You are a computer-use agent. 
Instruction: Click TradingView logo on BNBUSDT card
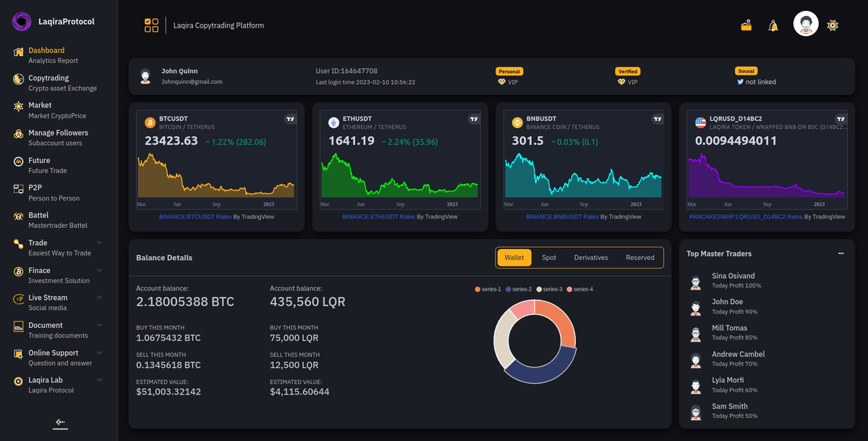pyautogui.click(x=658, y=119)
